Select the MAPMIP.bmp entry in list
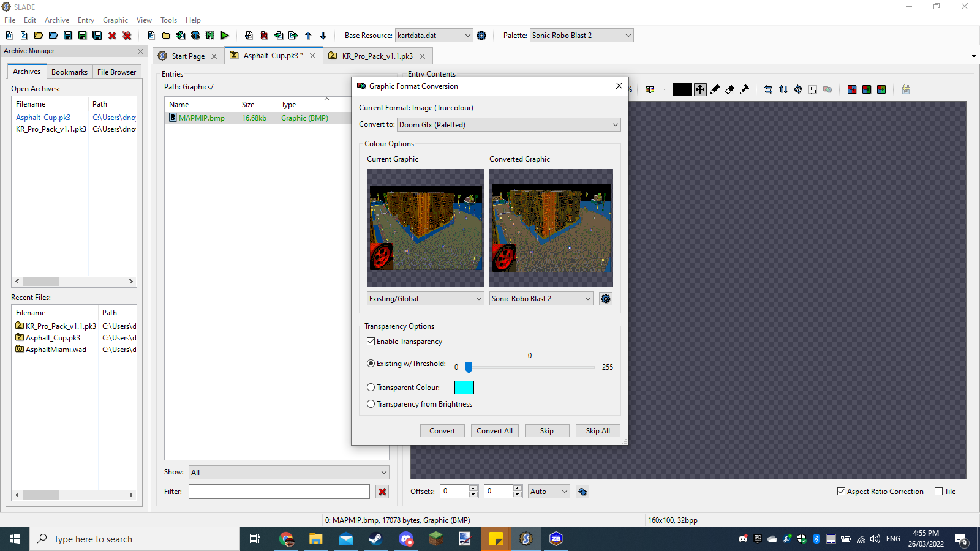The height and width of the screenshot is (551, 980). point(258,118)
